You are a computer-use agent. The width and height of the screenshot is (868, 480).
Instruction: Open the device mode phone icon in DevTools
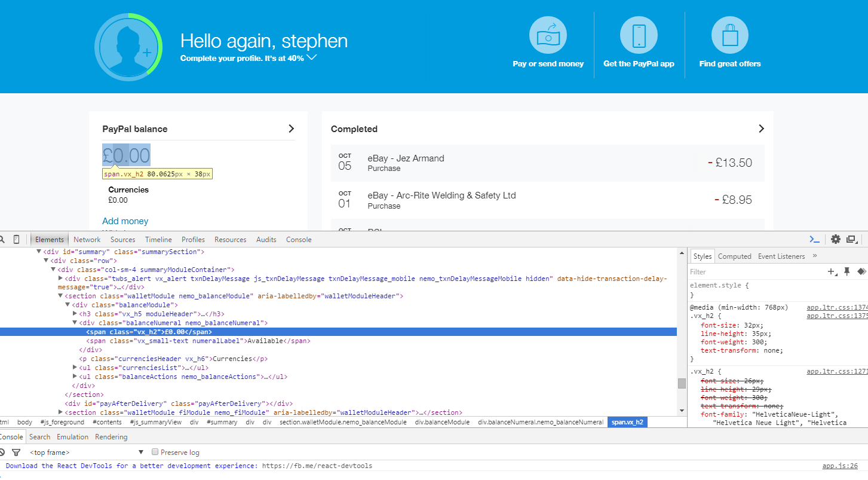(16, 239)
